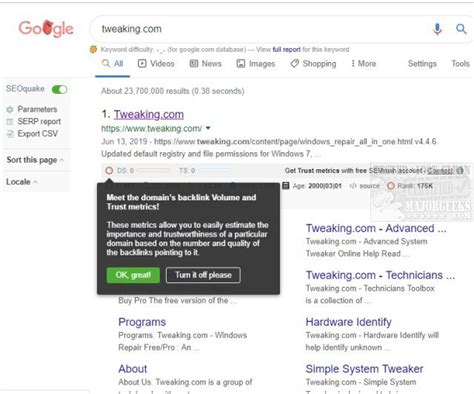Click the DS metric circle icon
The image size is (474, 394).
click(x=109, y=171)
